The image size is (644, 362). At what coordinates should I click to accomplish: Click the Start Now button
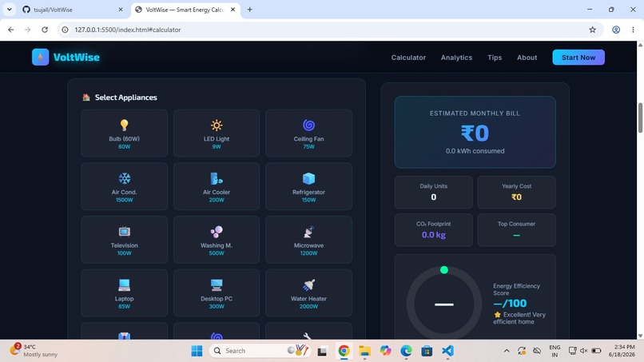click(x=578, y=57)
